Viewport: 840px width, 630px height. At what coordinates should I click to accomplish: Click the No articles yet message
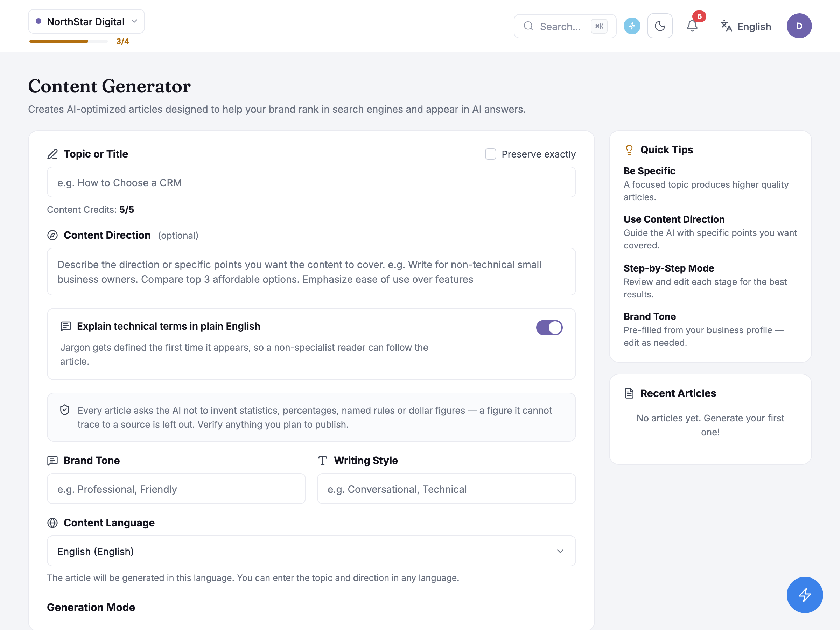710,425
